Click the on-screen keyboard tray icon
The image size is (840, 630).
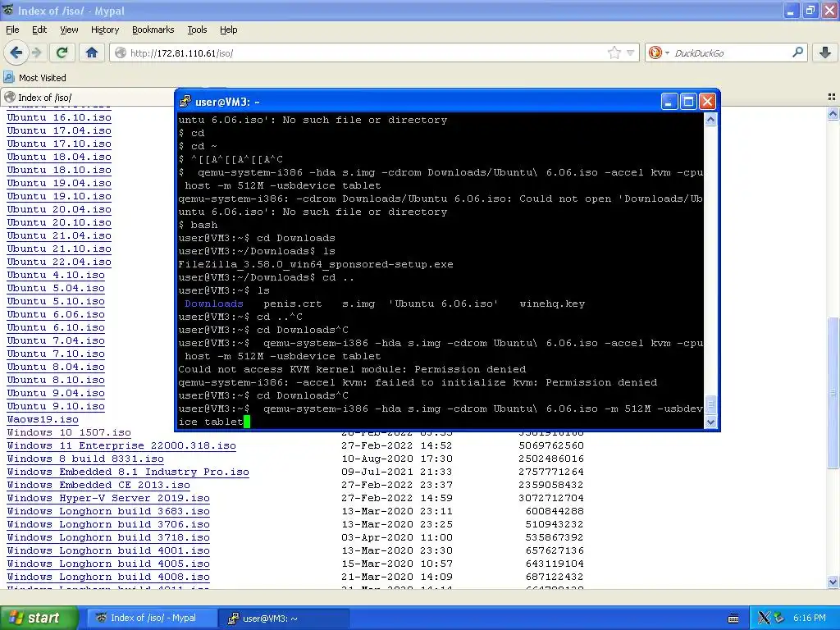tap(733, 619)
